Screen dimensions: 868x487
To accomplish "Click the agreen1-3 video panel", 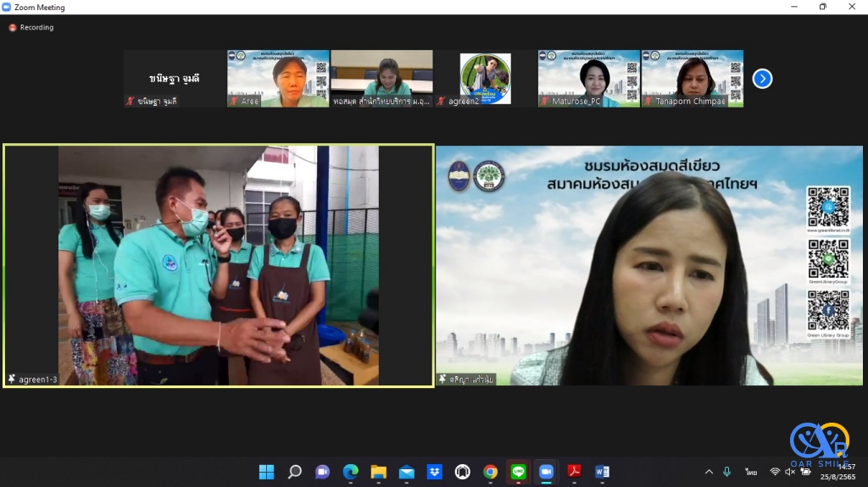I will point(219,265).
